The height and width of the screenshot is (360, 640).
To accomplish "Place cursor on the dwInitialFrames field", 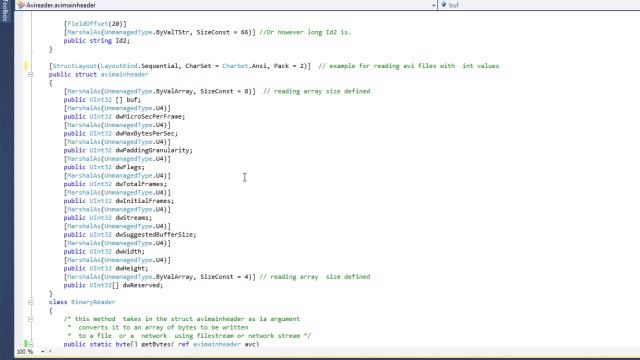I will tap(144, 201).
